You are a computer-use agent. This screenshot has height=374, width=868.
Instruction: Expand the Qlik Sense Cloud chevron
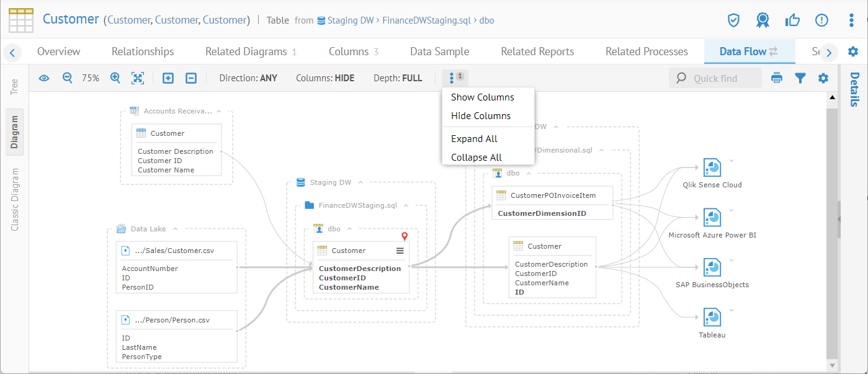pyautogui.click(x=732, y=161)
